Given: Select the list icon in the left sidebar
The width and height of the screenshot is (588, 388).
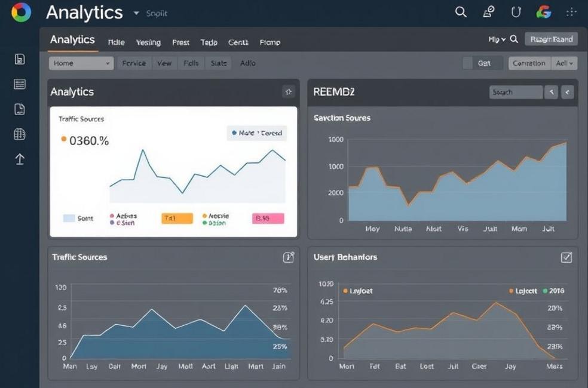Looking at the screenshot, I should pos(19,84).
